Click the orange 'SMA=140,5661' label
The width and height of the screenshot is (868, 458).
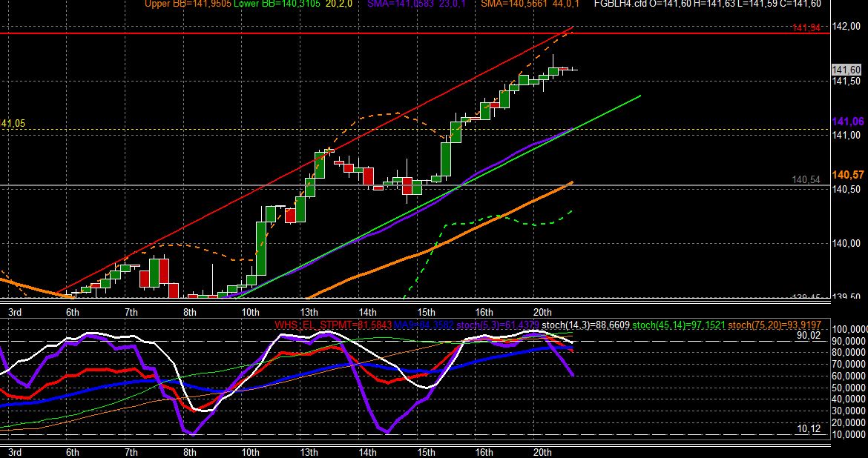click(x=514, y=4)
